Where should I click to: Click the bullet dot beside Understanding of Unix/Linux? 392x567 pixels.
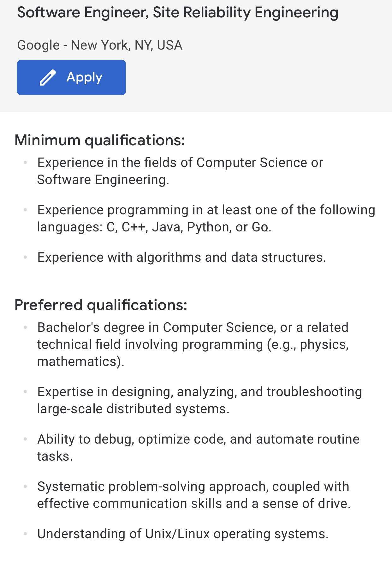click(x=26, y=534)
